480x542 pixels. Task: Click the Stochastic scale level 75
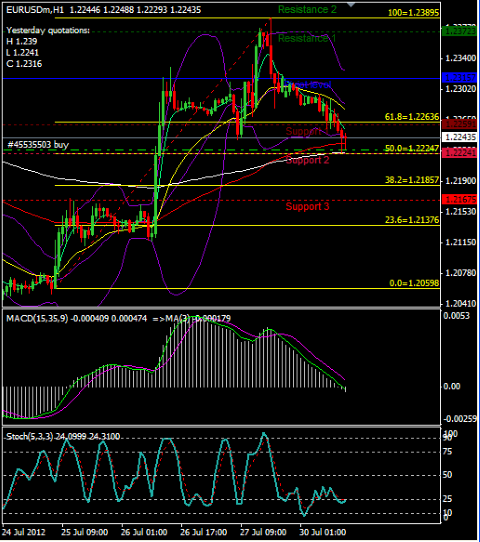[x=448, y=452]
